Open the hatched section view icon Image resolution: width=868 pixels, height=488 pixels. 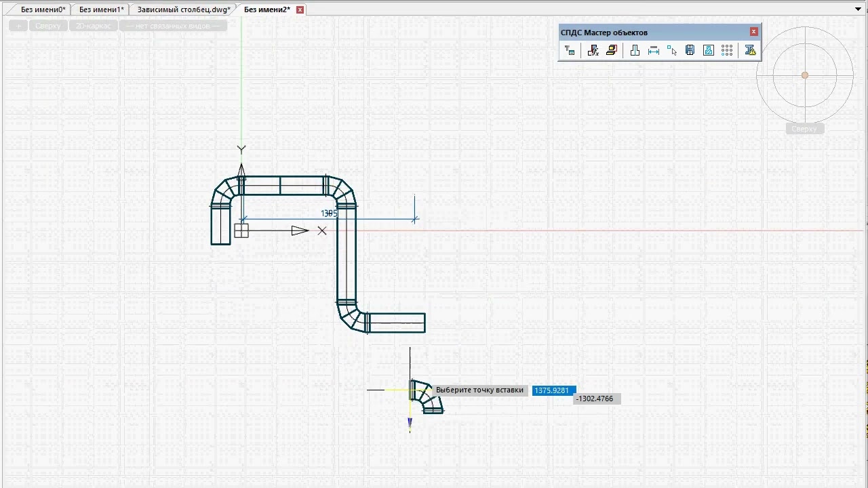click(709, 51)
